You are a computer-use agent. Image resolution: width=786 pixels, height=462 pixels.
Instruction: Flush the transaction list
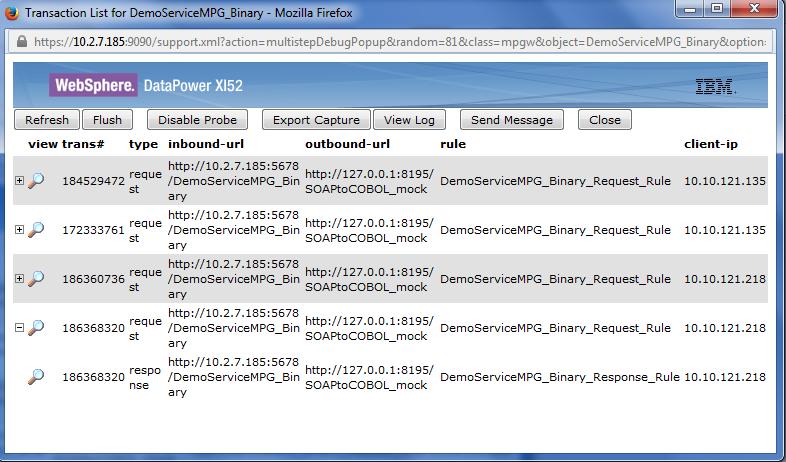click(x=107, y=120)
